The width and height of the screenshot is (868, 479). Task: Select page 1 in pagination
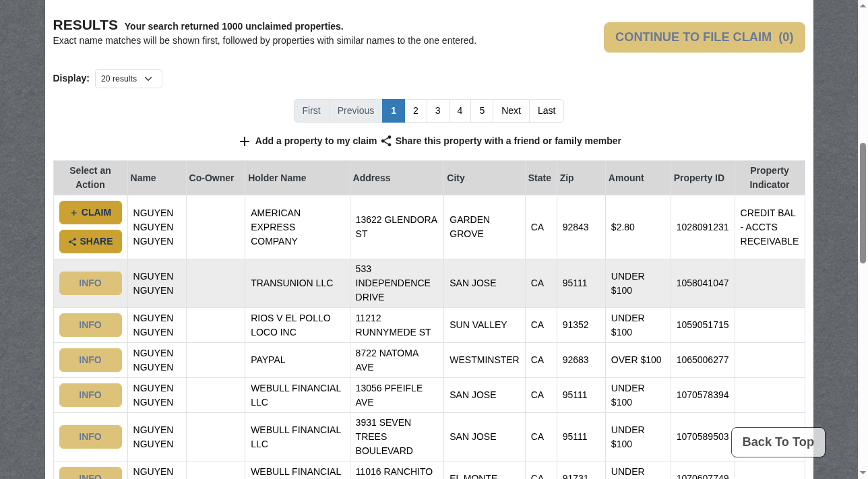[x=394, y=110]
